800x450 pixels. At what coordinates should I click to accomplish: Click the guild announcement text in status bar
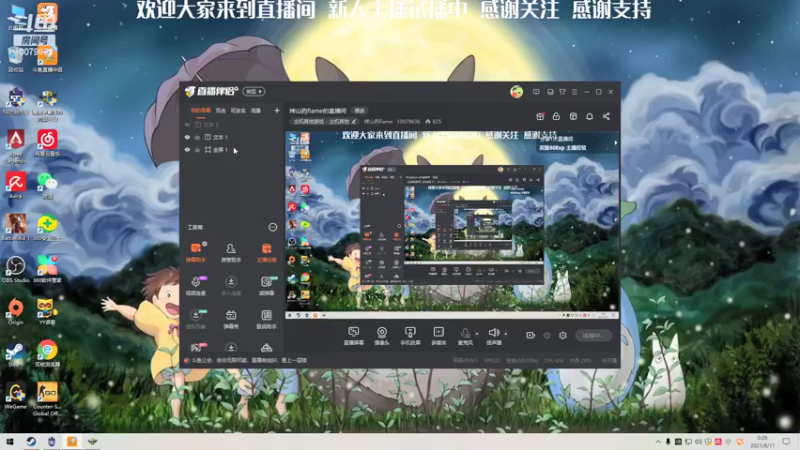point(249,360)
